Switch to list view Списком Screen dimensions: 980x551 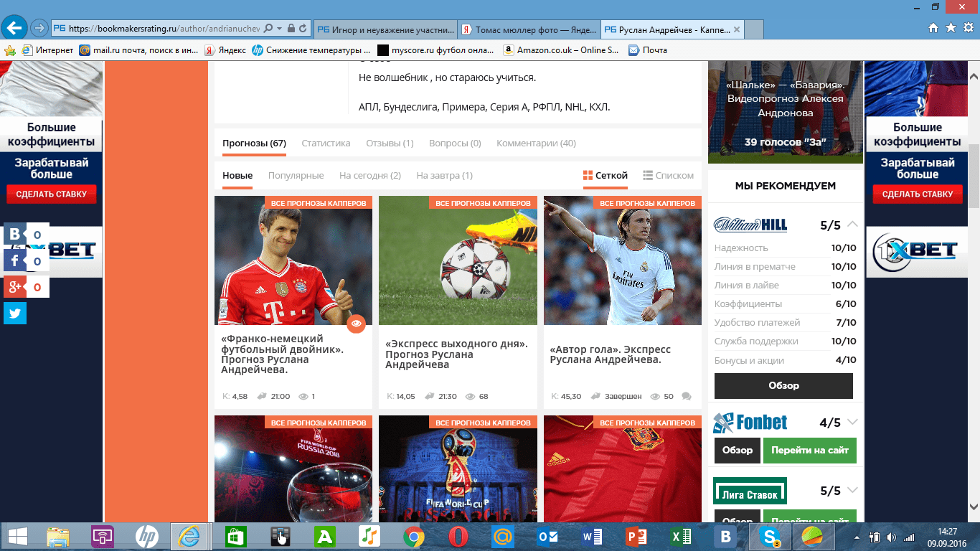[x=668, y=176]
